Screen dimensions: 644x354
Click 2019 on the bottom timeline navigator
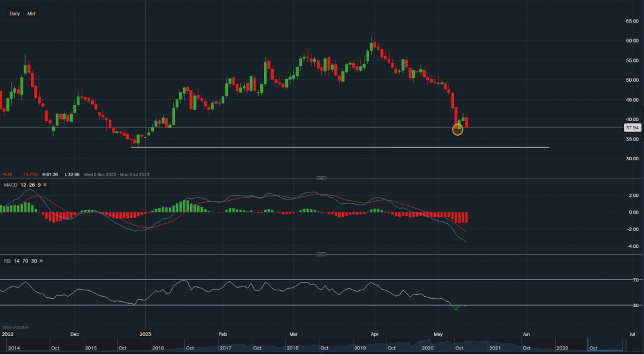coord(361,348)
